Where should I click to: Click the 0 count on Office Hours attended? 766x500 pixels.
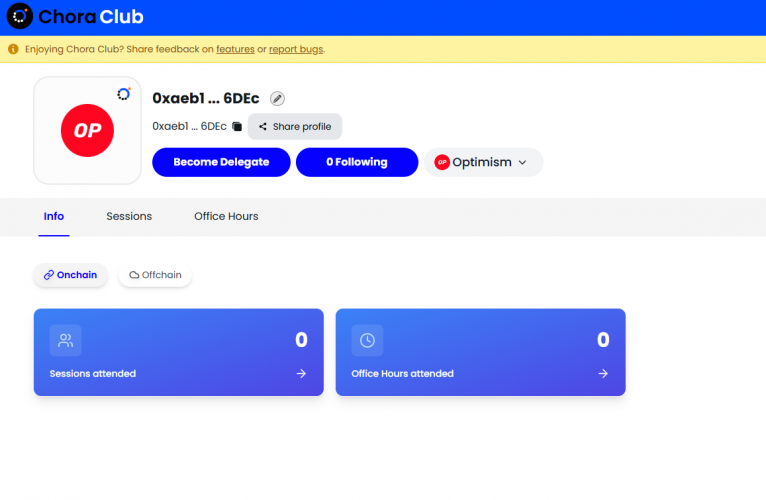pyautogui.click(x=603, y=340)
